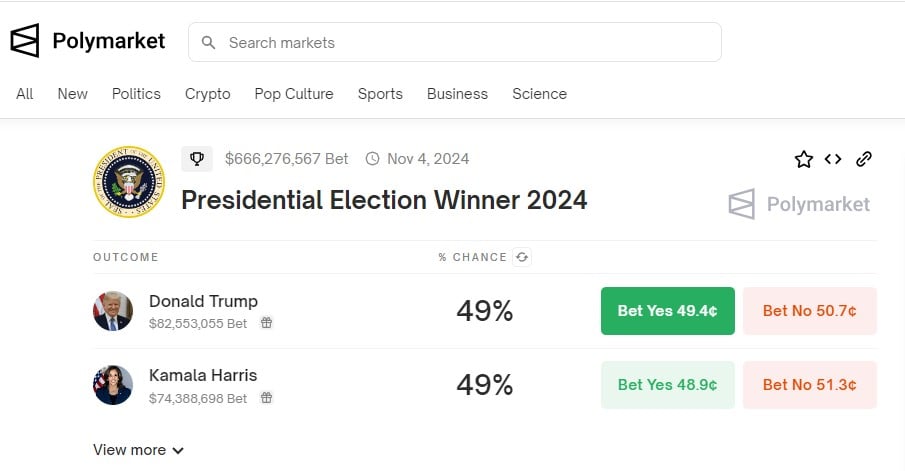Click the refresh icon next to % Chance
Viewport: 905px width, 471px height.
[x=521, y=257]
